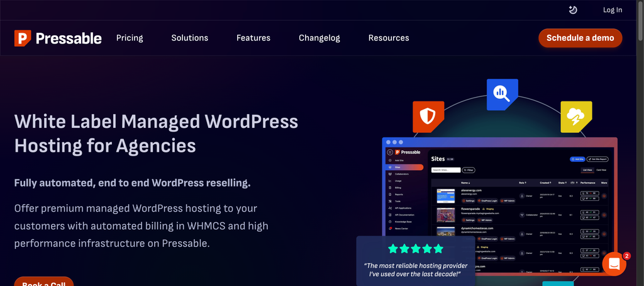Click "Offer premium managed WordPress hosting" paragraph

(x=142, y=226)
